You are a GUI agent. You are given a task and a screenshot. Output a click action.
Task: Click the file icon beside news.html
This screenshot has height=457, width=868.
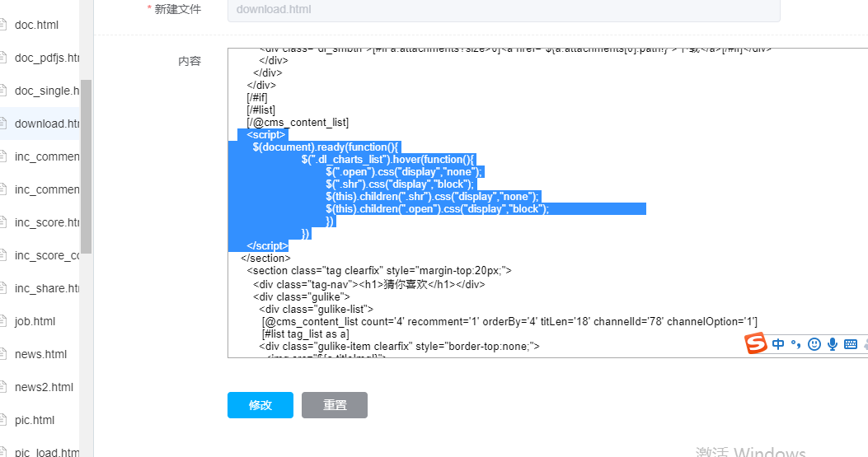pyautogui.click(x=2, y=354)
